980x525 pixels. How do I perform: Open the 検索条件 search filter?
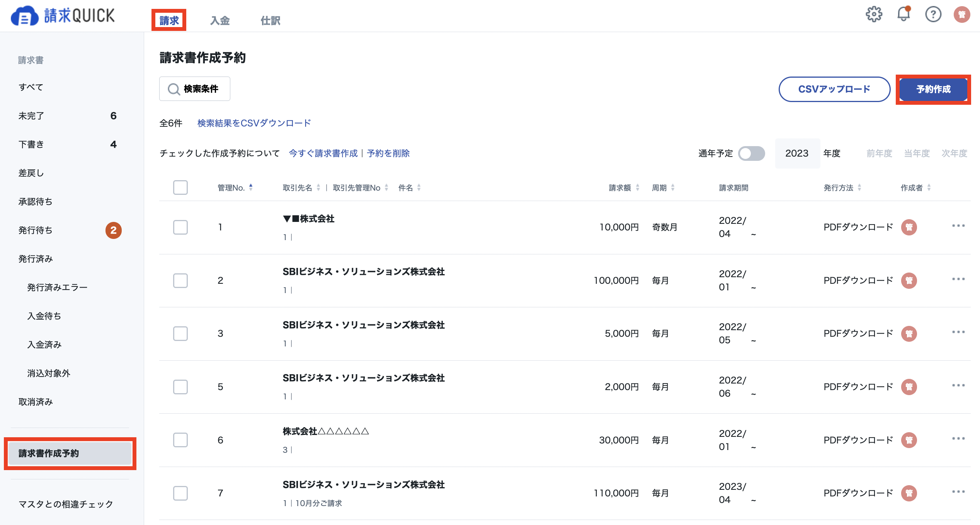(x=195, y=89)
